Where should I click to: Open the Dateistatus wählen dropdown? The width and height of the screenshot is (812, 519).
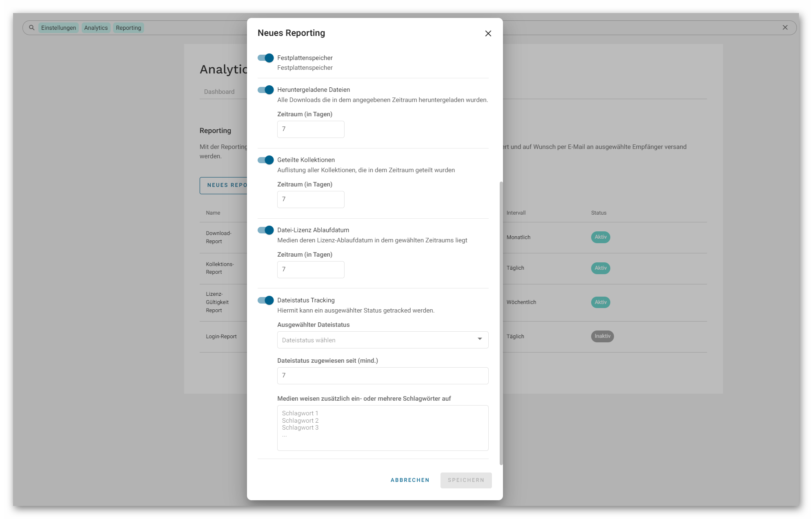(x=383, y=340)
